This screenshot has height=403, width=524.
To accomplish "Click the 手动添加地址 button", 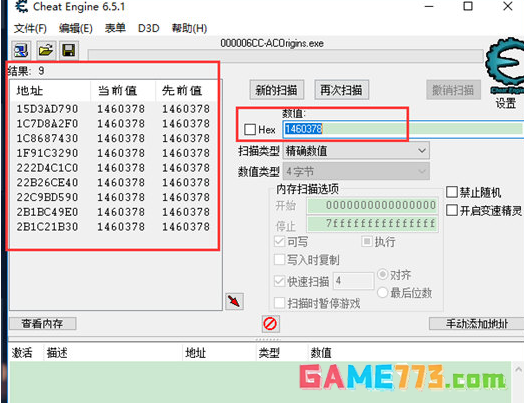I will pyautogui.click(x=477, y=323).
